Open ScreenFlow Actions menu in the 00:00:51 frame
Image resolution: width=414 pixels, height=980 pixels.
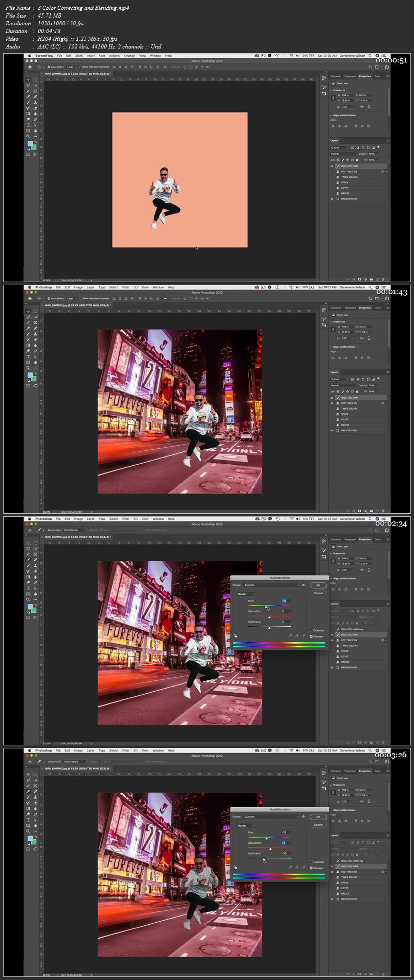114,56
